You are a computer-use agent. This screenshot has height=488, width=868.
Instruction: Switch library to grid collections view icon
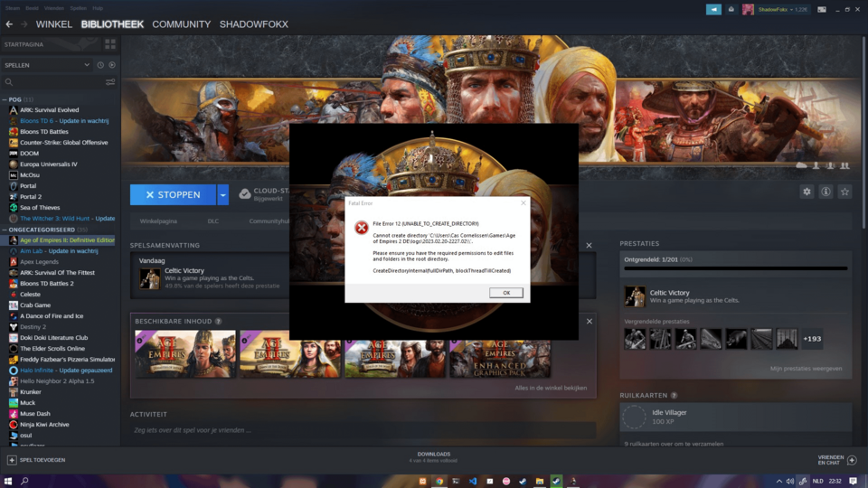pos(110,44)
